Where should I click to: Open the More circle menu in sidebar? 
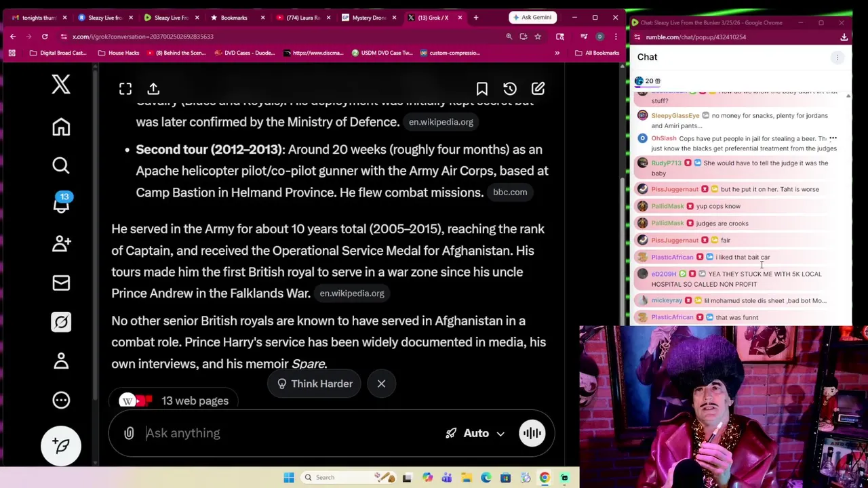click(x=61, y=400)
